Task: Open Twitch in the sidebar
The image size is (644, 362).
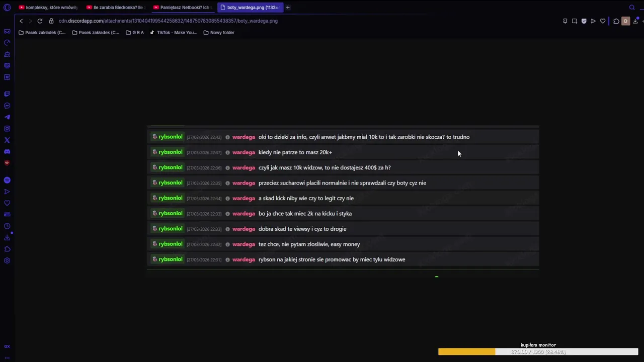Action: (7, 94)
